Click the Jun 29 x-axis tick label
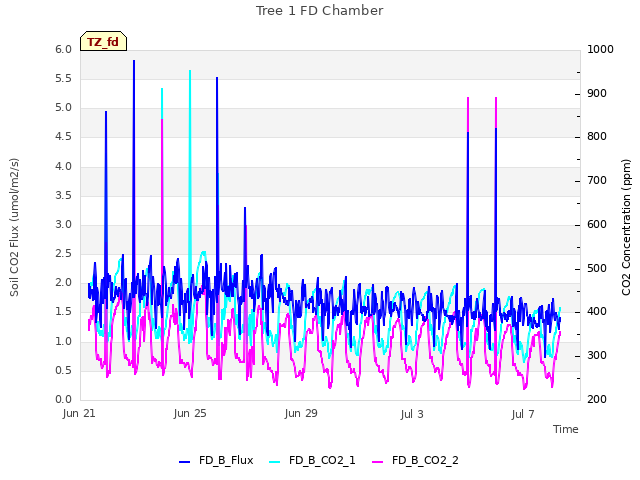This screenshot has height=480, width=640. click(x=301, y=413)
